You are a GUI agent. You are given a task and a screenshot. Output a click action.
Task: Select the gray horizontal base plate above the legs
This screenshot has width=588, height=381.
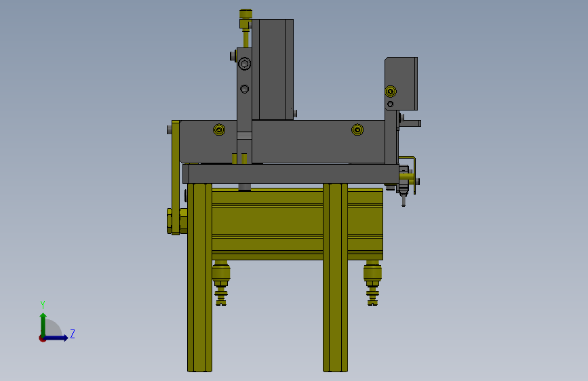point(291,174)
